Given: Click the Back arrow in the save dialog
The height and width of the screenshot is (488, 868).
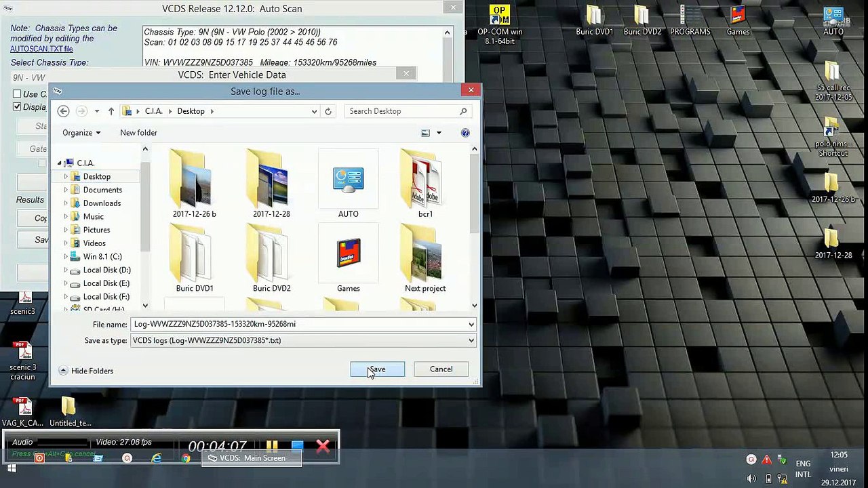Looking at the screenshot, I should point(63,111).
